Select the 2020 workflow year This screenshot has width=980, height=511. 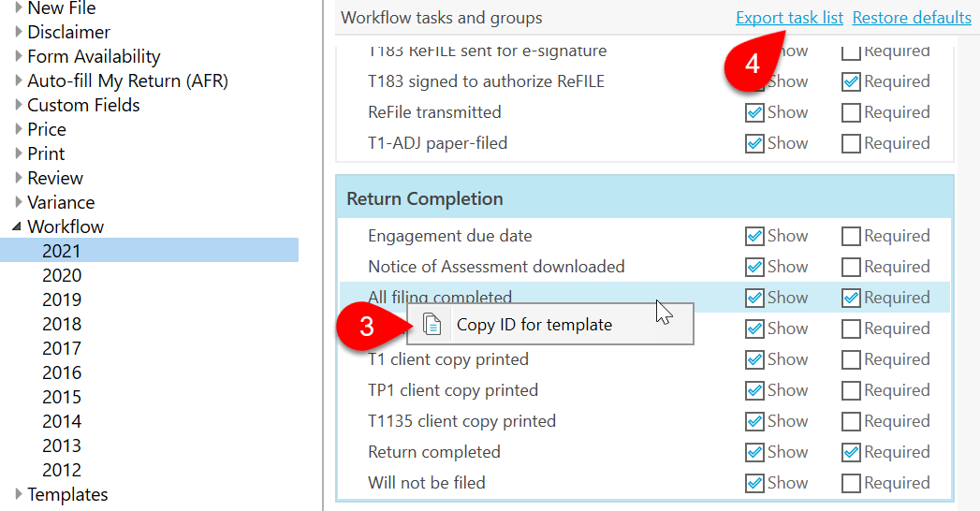(62, 275)
